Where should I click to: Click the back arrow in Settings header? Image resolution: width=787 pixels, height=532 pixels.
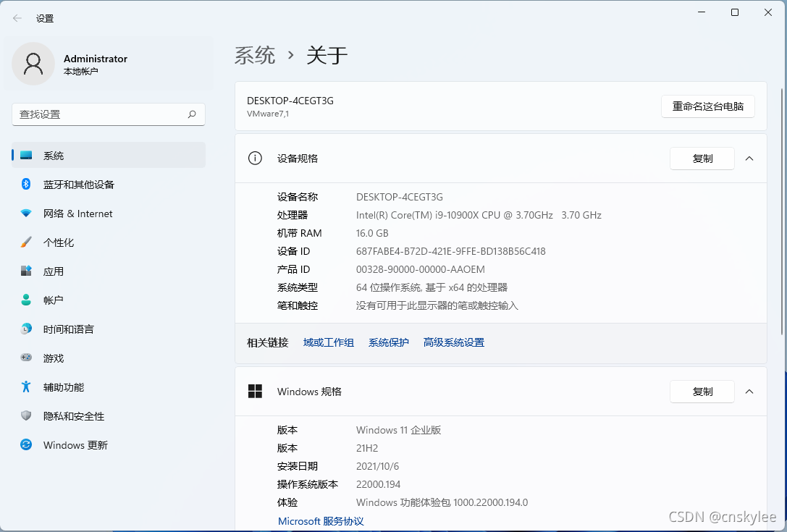point(17,19)
